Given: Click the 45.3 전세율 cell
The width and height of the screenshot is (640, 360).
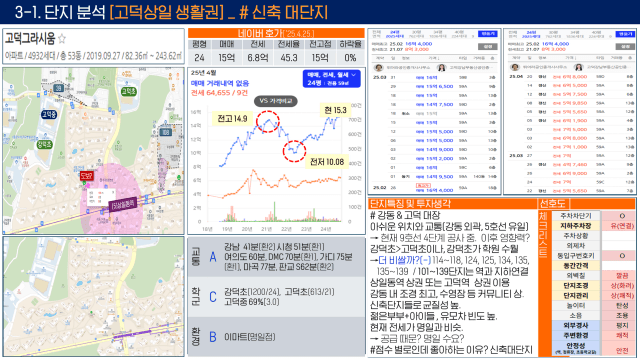Looking at the screenshot, I should point(289,58).
